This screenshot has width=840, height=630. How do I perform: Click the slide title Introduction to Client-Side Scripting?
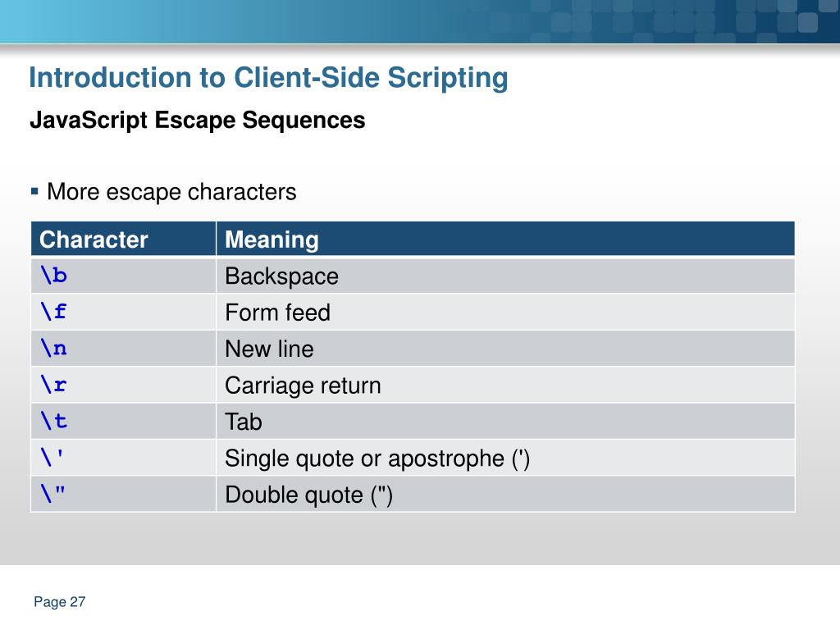tap(268, 78)
